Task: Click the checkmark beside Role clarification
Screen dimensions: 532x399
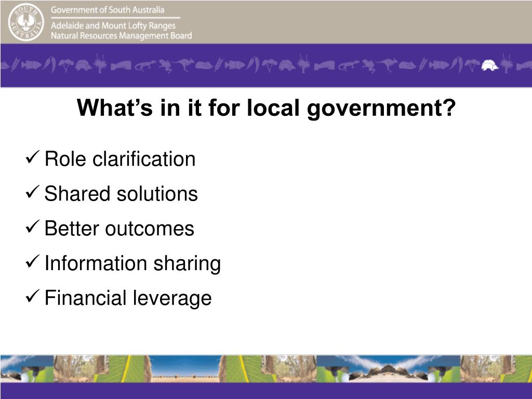Action: coord(33,157)
